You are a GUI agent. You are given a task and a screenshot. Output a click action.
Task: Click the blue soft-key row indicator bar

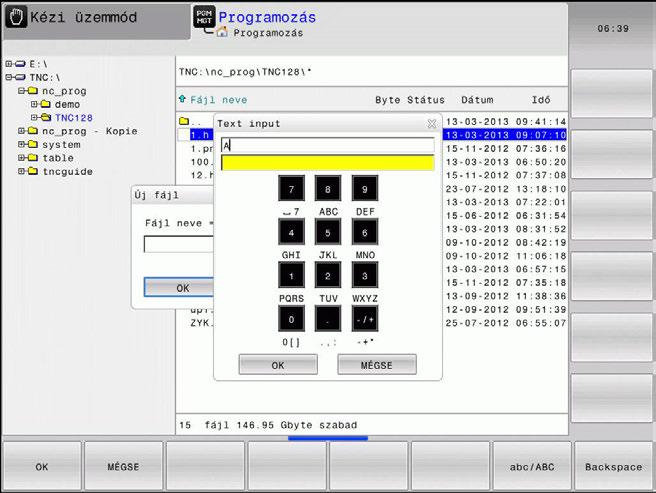[328, 438]
